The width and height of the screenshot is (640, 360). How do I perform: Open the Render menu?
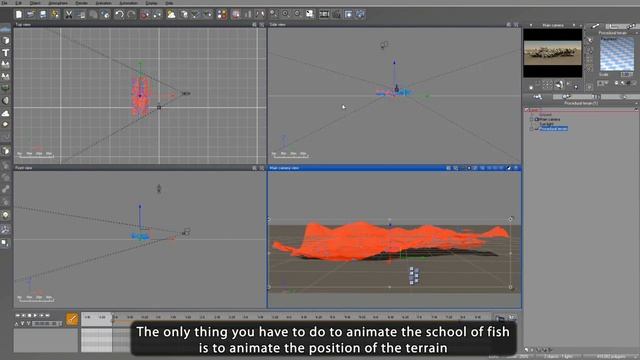pos(82,3)
